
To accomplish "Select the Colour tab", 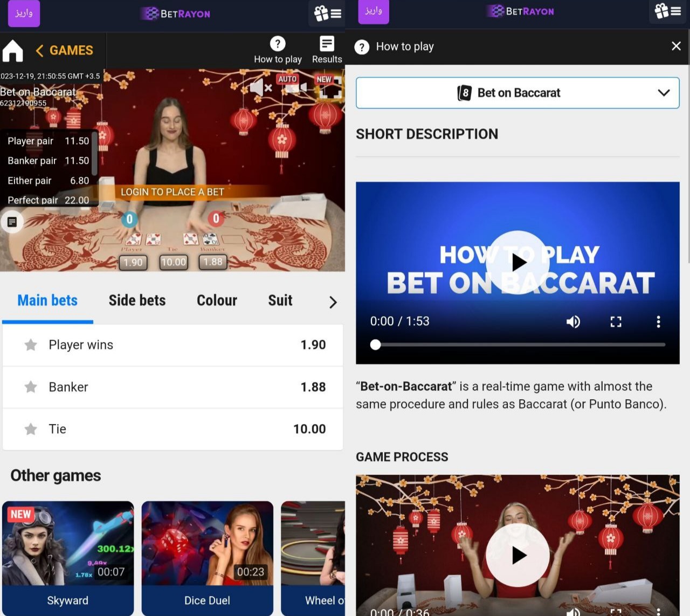I will [217, 300].
